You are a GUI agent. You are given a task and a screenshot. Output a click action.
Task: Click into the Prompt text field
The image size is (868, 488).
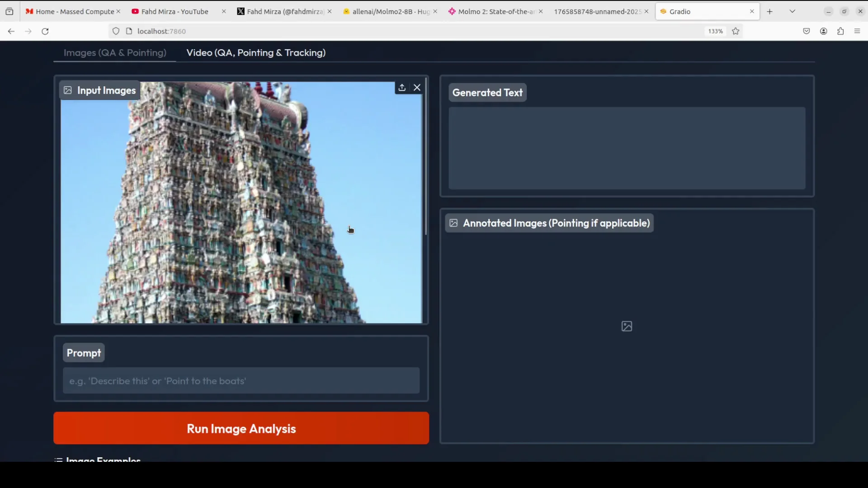point(241,381)
